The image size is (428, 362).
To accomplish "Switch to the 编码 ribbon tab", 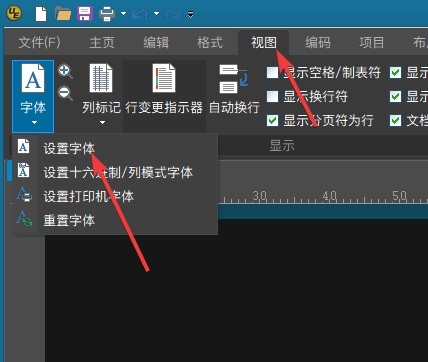I will [x=318, y=42].
